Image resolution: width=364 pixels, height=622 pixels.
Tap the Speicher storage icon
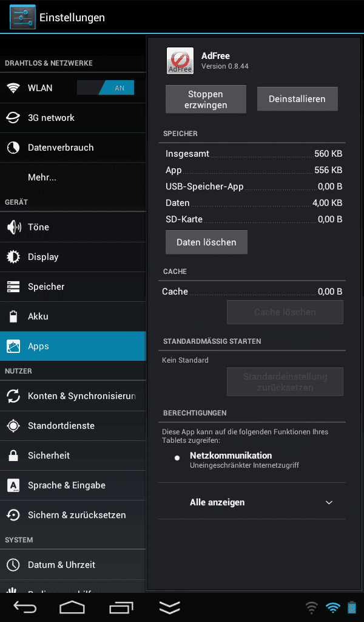pos(13,287)
